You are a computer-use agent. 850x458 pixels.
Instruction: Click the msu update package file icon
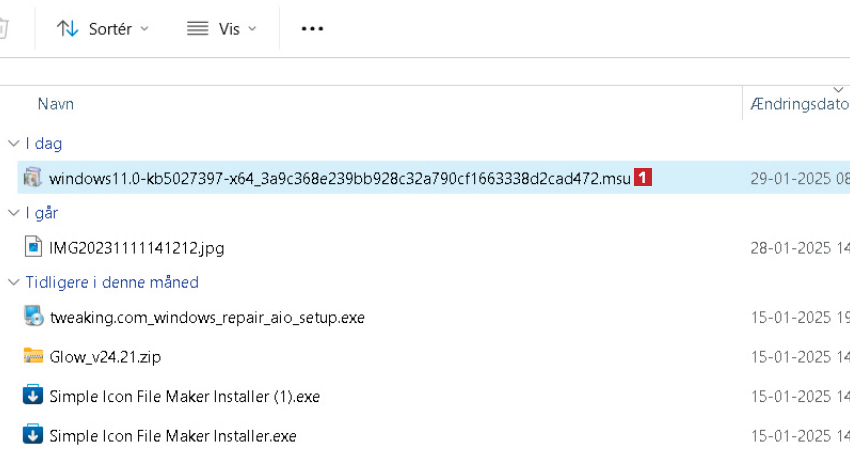tap(33, 178)
